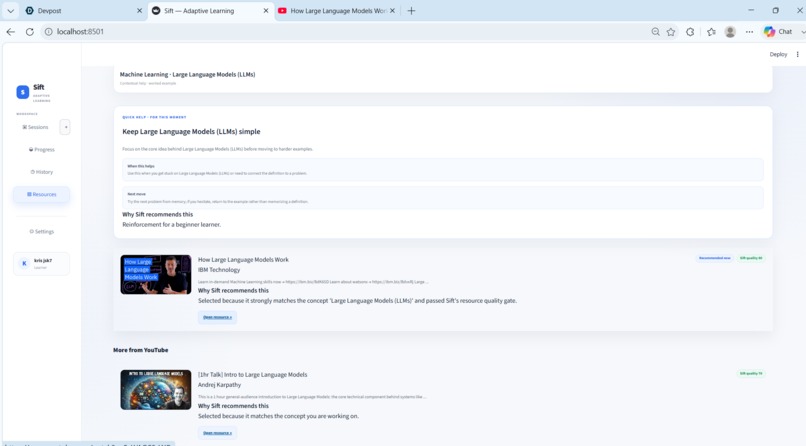Click 'Reinforcement for a beginner learner.' text
The height and width of the screenshot is (446, 806).
pos(172,225)
